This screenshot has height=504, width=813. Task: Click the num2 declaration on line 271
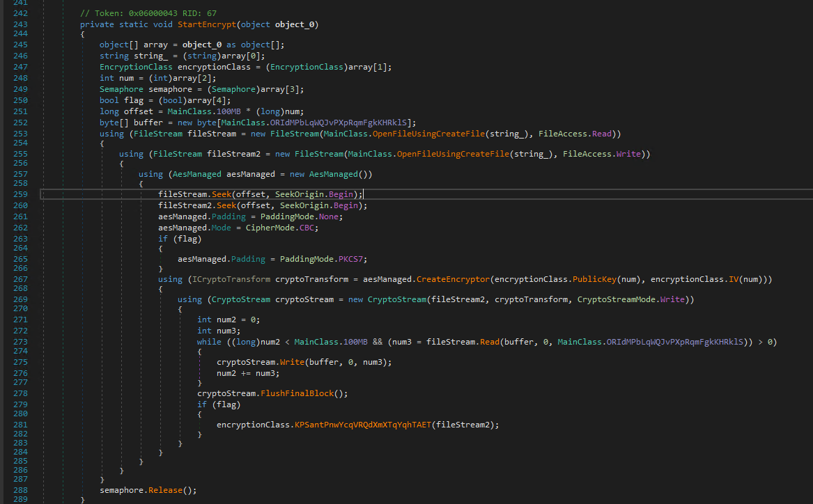coord(226,320)
